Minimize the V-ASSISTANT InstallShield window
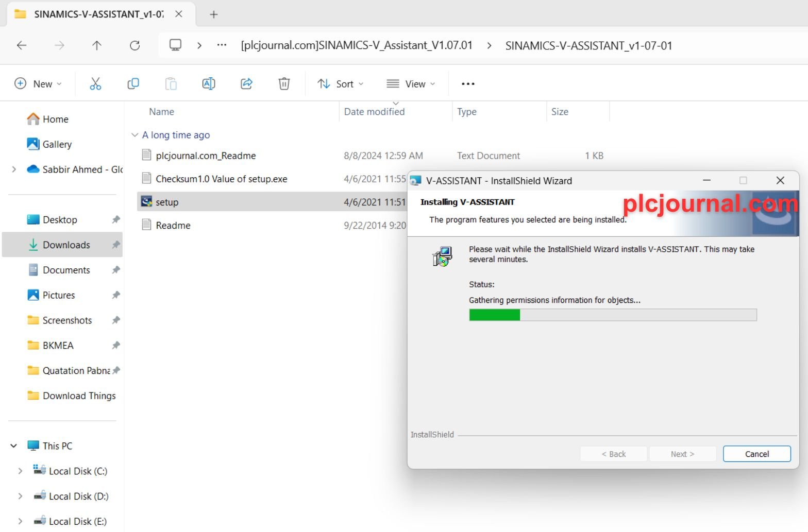This screenshot has height=532, width=808. [x=707, y=180]
